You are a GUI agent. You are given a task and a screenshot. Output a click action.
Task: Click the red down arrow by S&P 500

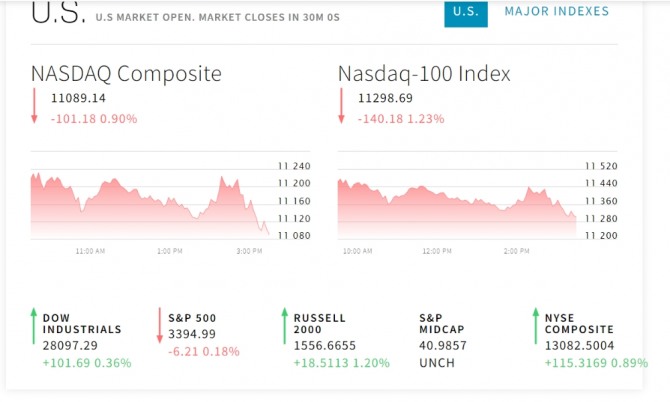[160, 325]
